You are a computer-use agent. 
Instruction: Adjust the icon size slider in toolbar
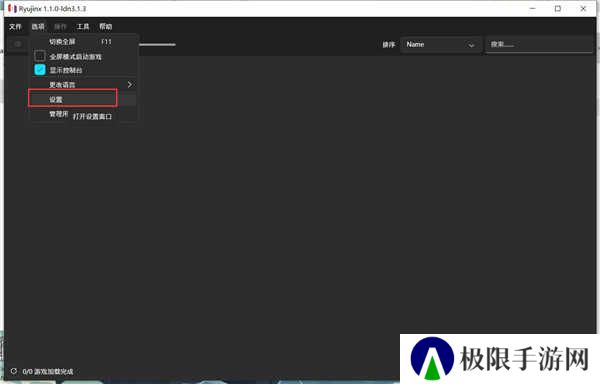pos(157,44)
